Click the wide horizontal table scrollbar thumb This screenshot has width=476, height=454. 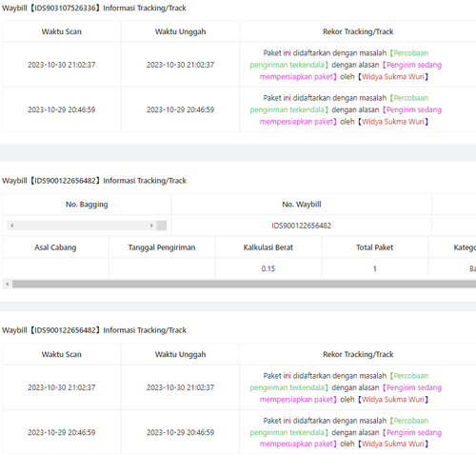(244, 284)
